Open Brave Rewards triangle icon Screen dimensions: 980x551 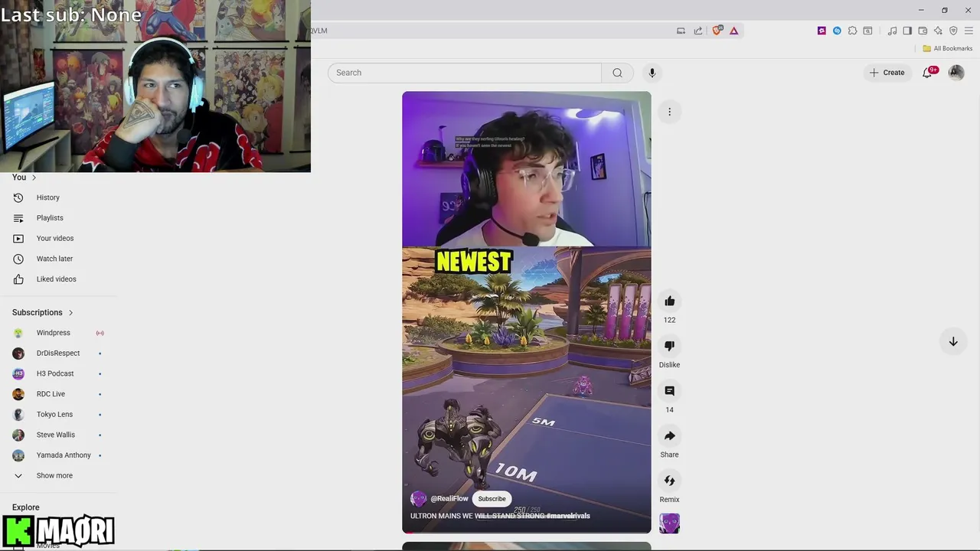click(733, 31)
